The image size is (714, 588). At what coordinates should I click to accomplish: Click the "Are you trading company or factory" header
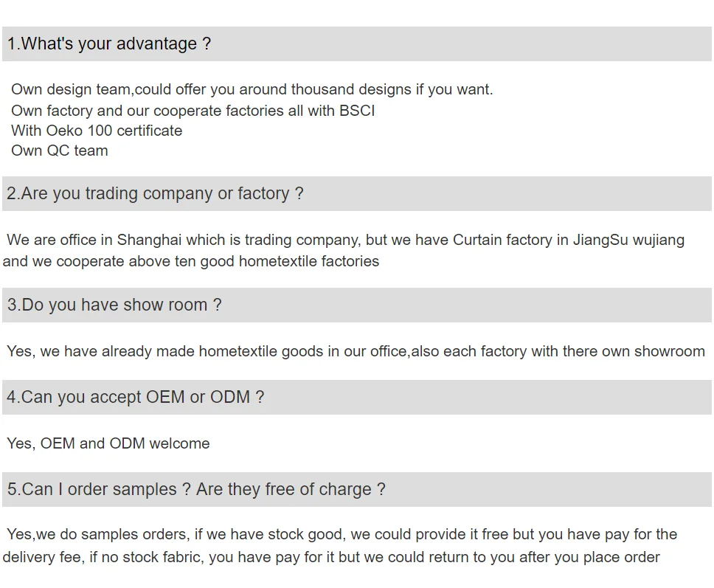pyautogui.click(x=155, y=194)
